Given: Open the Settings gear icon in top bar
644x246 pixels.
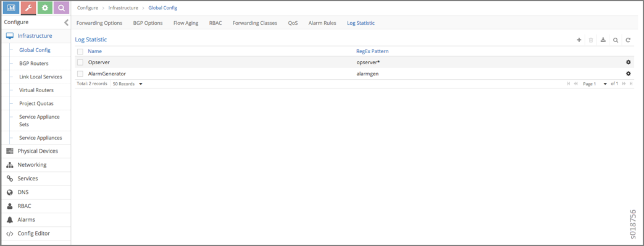Looking at the screenshot, I should (45, 7).
